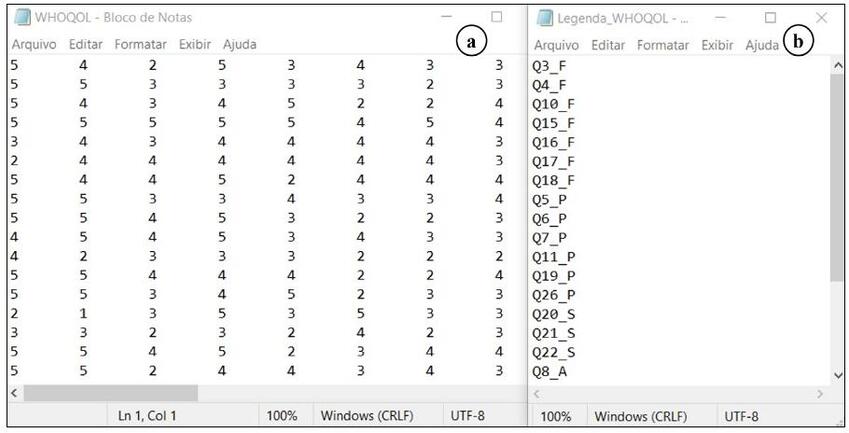The width and height of the screenshot is (849, 433).
Task: Click the Q15_F line in Legenda text
Action: pos(553,123)
